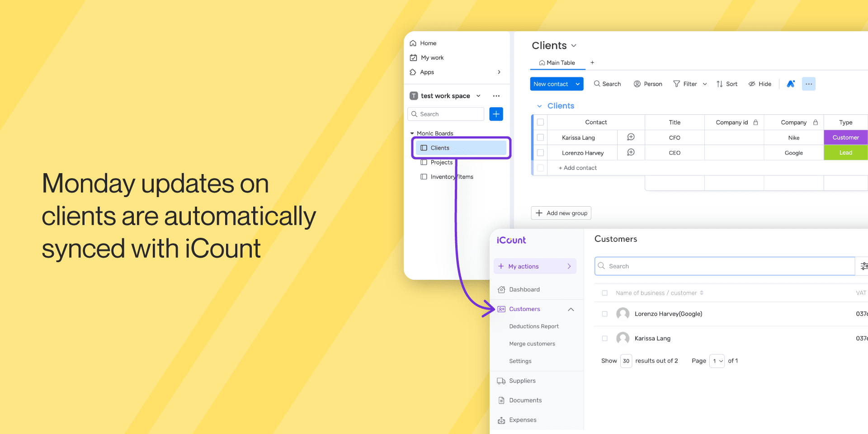Click the Customer type label
868x434 pixels.
pos(846,137)
